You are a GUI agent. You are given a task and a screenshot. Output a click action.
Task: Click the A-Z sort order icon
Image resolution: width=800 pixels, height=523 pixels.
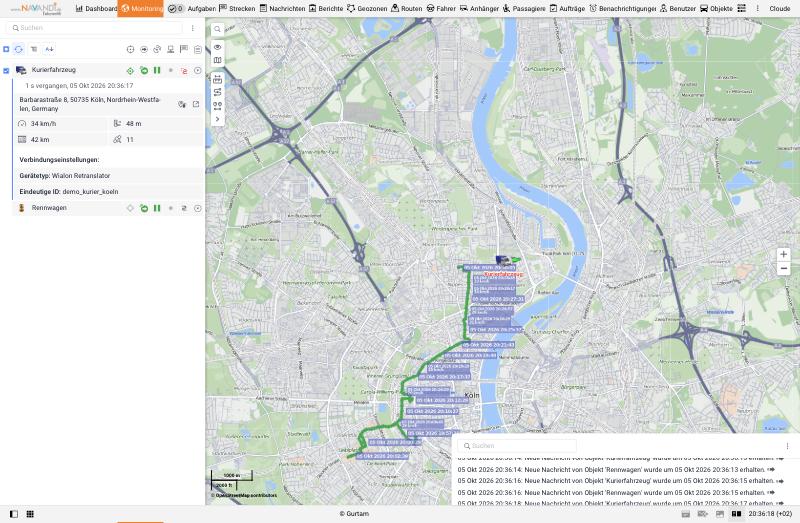(49, 49)
